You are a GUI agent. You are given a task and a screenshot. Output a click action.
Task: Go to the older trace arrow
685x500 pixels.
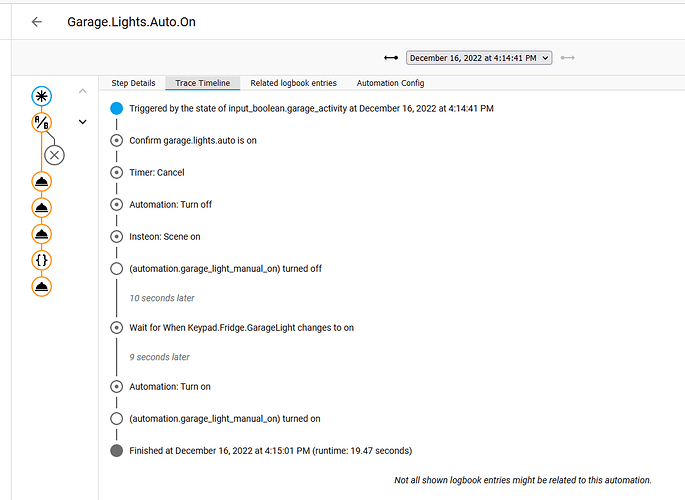(391, 58)
